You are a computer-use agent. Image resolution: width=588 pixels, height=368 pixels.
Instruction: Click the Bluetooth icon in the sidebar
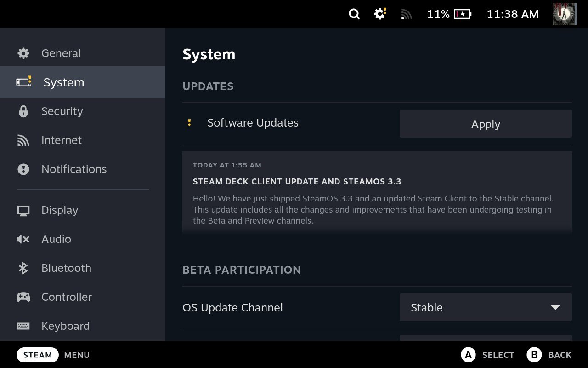pyautogui.click(x=23, y=268)
